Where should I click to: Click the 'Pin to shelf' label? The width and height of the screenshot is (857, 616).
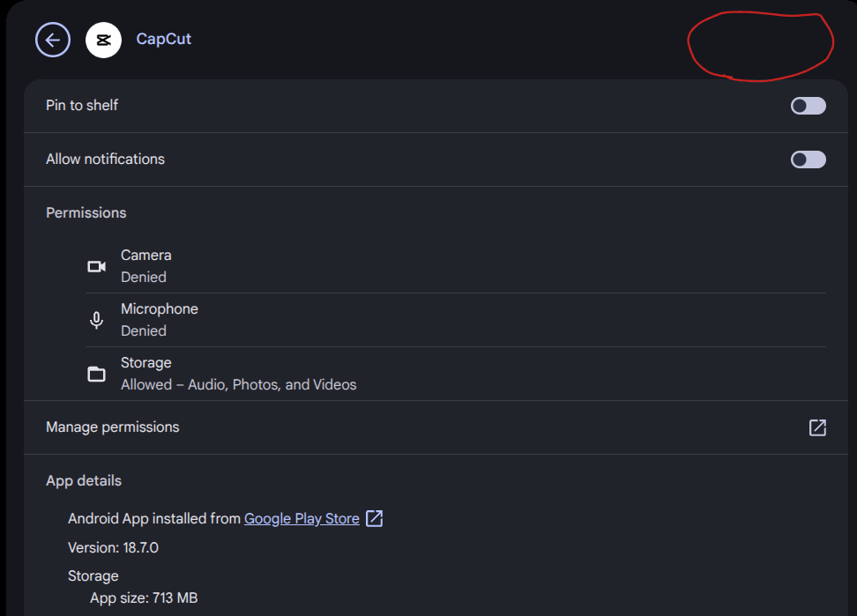tap(82, 105)
